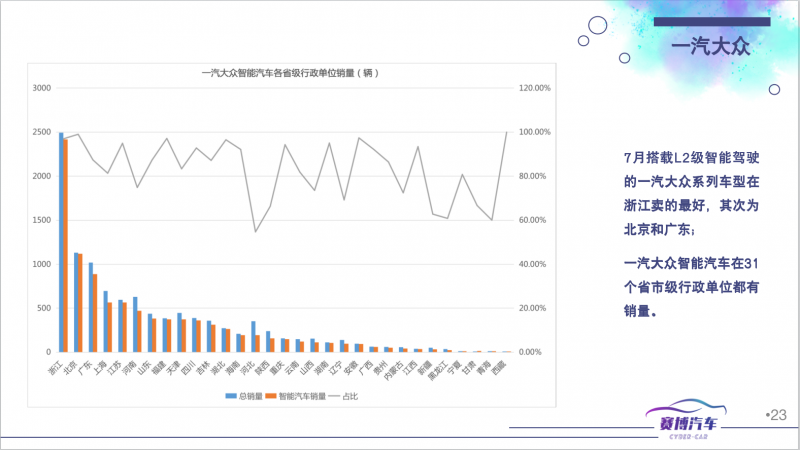This screenshot has width=800, height=450.
Task: Click page number 23
Action: 777,415
